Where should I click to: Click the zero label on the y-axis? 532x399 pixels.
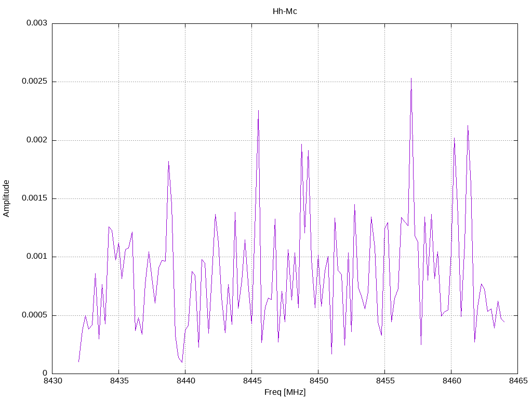pyautogui.click(x=45, y=373)
